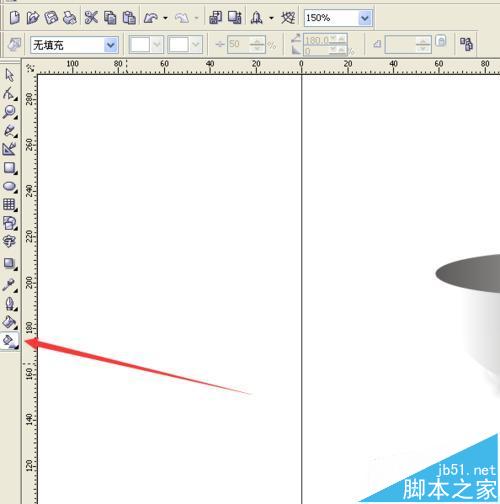Screen dimensions: 500x504
Task: Undo the last action
Action: (x=151, y=18)
